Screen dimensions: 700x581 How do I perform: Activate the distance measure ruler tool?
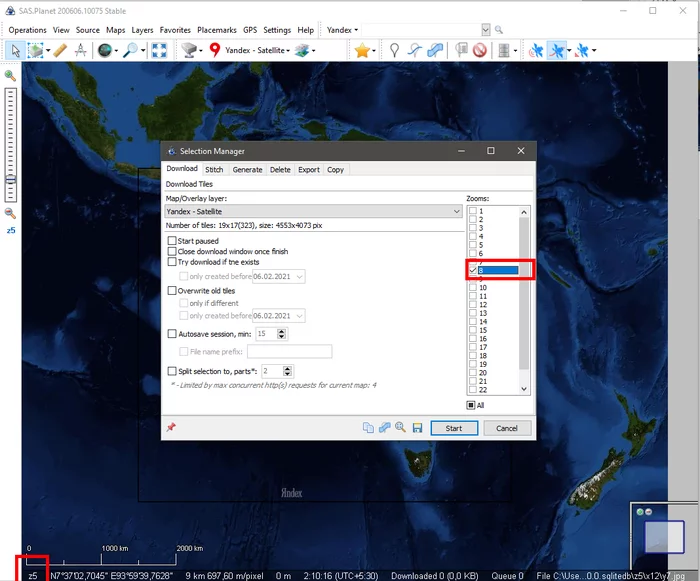(60, 50)
